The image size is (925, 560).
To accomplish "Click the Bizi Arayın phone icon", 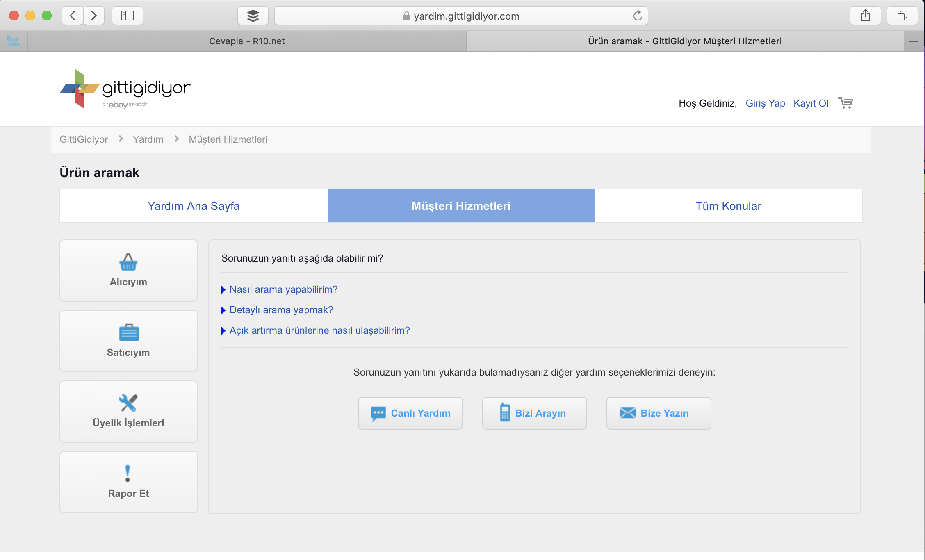I will pyautogui.click(x=505, y=412).
